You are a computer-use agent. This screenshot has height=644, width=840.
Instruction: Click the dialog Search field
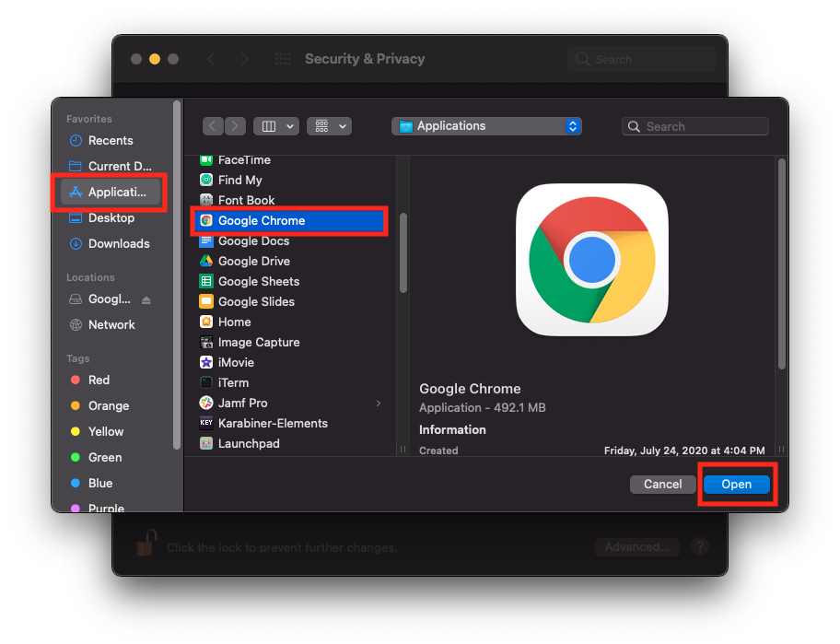[695, 126]
